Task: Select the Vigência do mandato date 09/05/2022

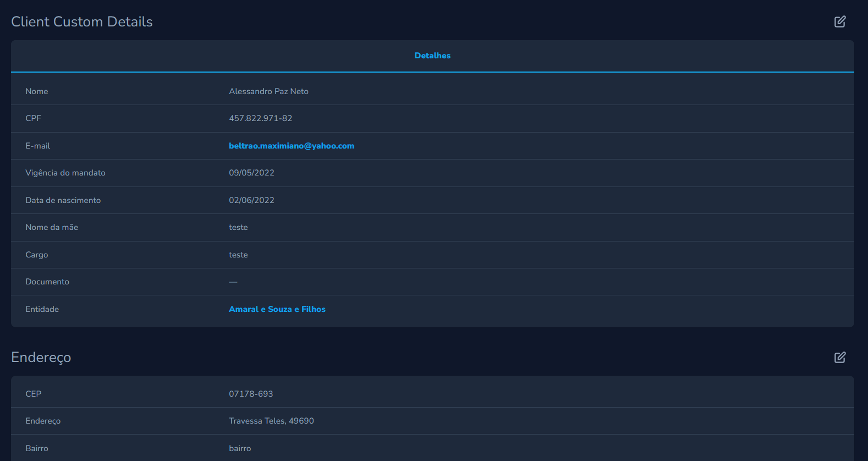Action: [251, 173]
